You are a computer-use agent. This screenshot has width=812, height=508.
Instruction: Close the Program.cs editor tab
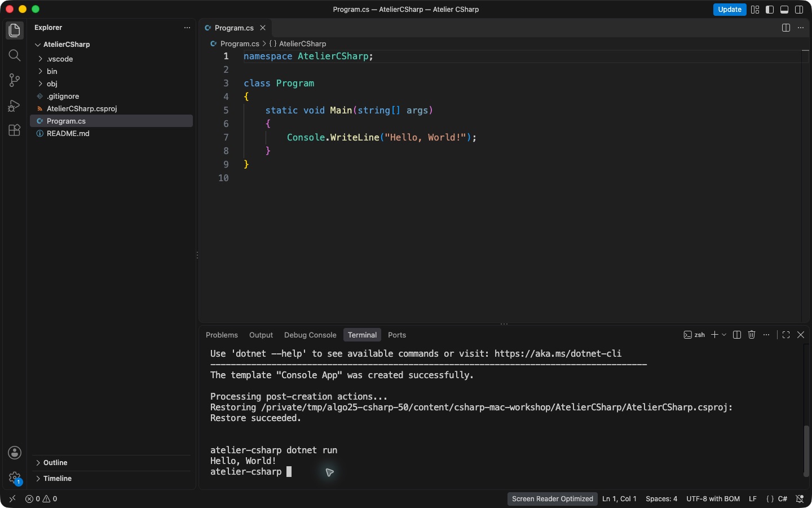tap(263, 28)
